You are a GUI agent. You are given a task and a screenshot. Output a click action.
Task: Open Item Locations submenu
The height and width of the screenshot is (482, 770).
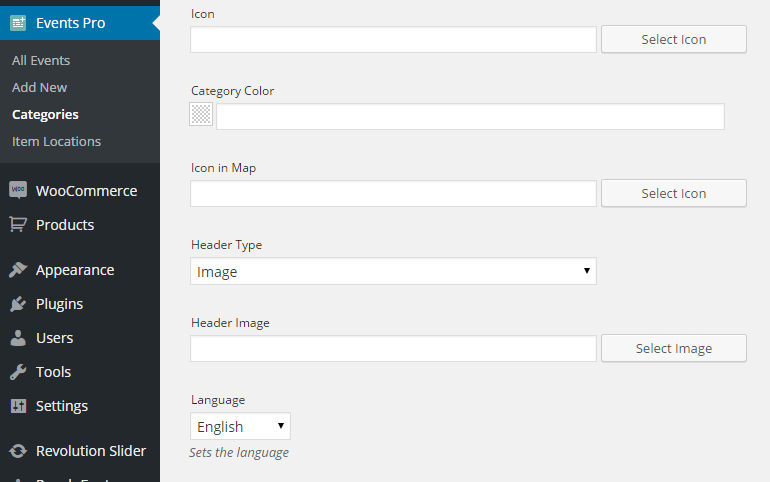click(x=56, y=141)
